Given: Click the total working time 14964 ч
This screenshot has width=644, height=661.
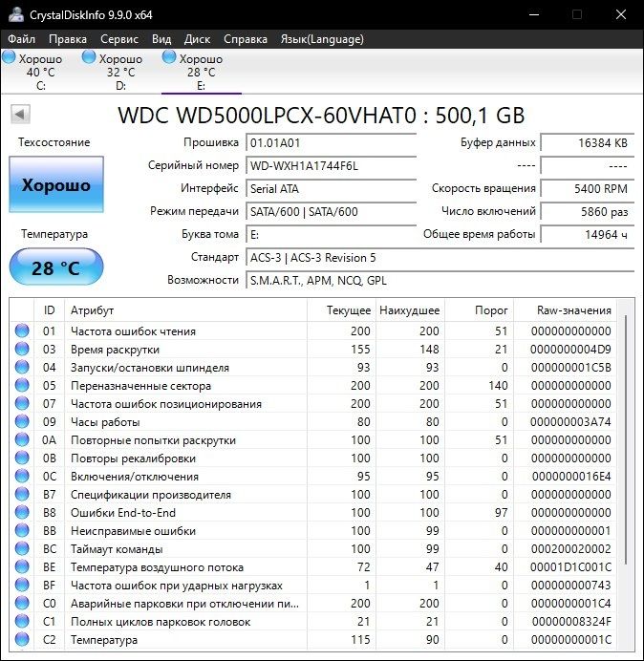Looking at the screenshot, I should pyautogui.click(x=587, y=234).
